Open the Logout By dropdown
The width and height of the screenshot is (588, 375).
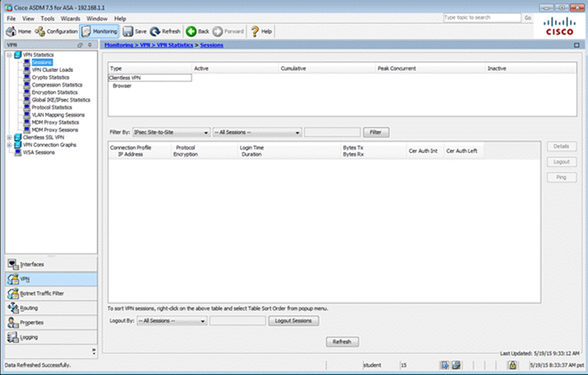pyautogui.click(x=171, y=321)
